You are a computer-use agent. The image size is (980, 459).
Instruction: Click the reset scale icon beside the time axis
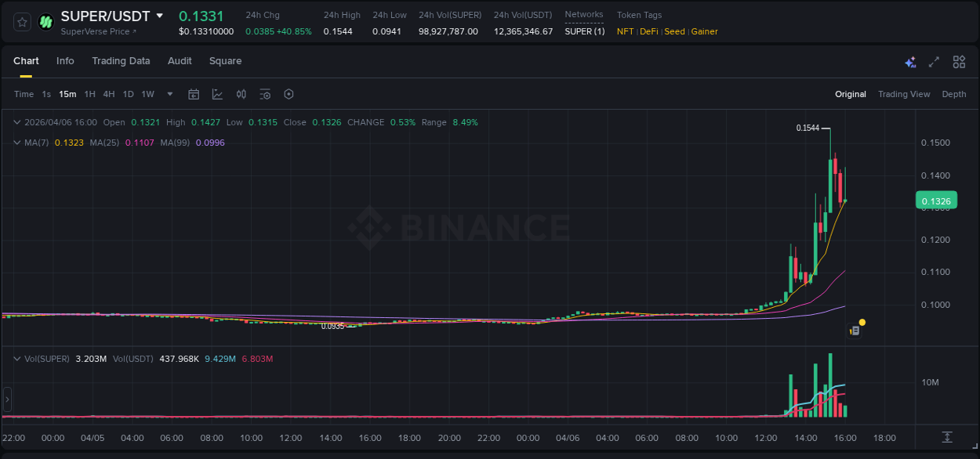coord(947,436)
